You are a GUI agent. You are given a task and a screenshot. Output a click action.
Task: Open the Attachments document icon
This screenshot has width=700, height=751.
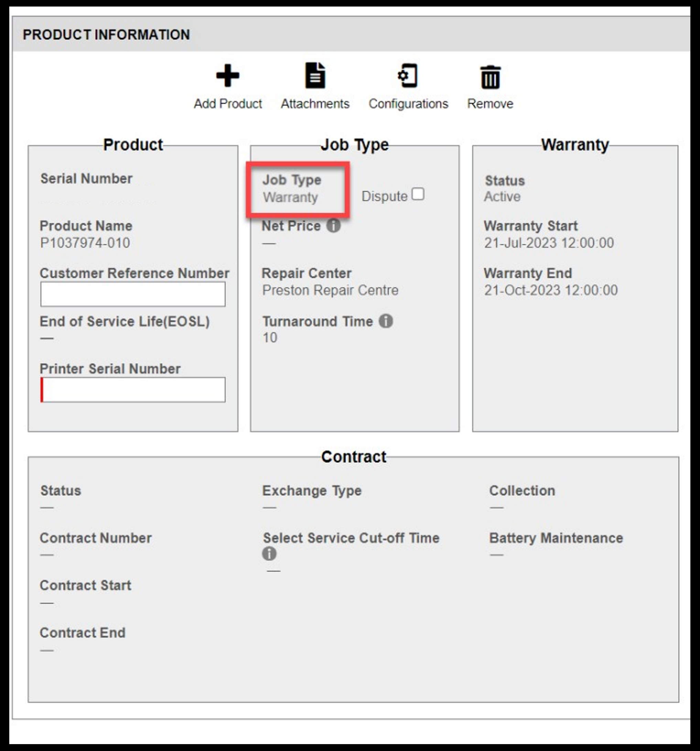(x=315, y=76)
